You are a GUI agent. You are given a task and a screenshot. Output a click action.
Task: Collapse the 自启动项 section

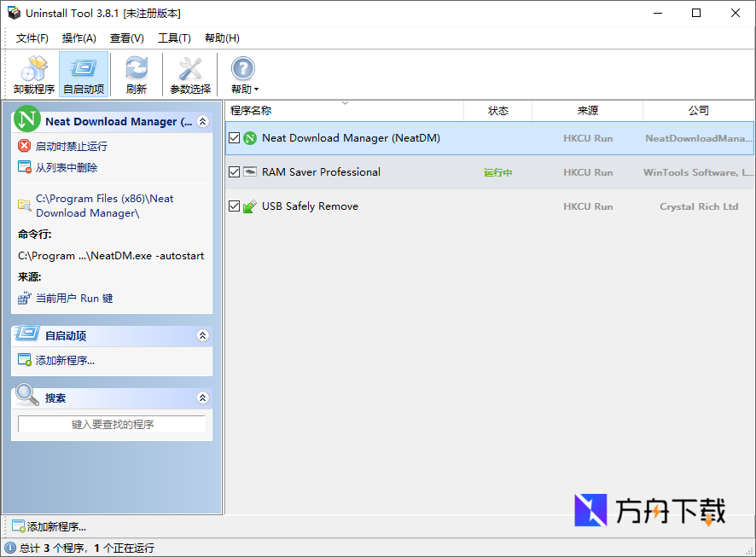click(x=203, y=334)
